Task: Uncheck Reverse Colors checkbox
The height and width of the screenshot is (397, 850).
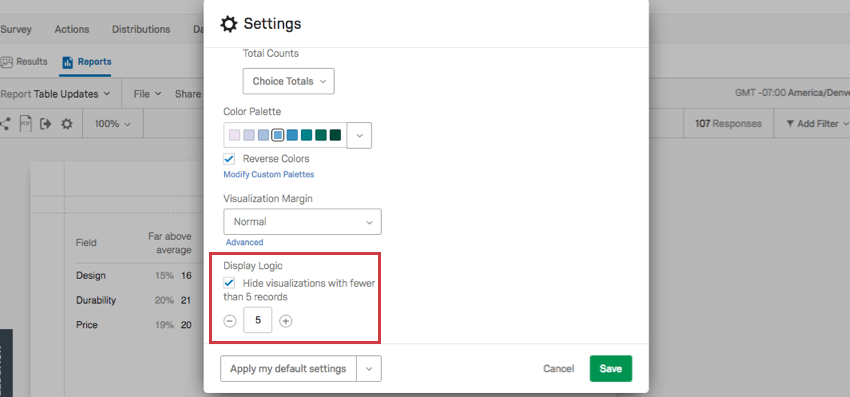Action: coord(229,159)
